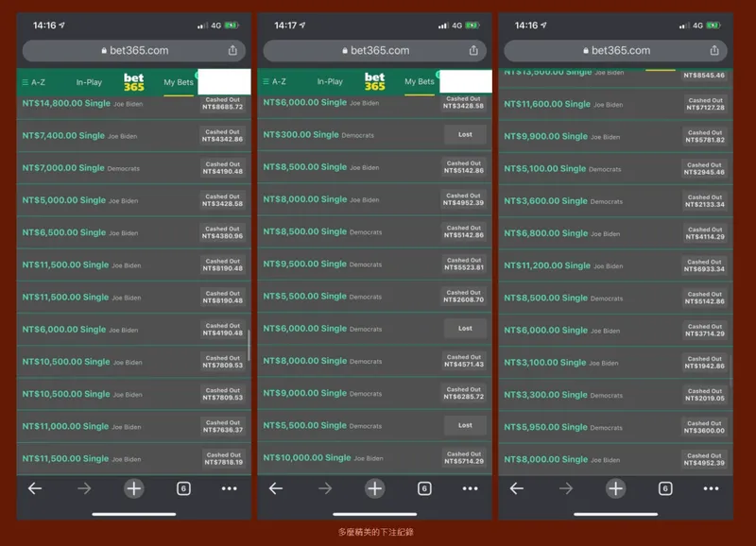Open the NT$9,900.00 Single Joe Biden bet

(616, 136)
